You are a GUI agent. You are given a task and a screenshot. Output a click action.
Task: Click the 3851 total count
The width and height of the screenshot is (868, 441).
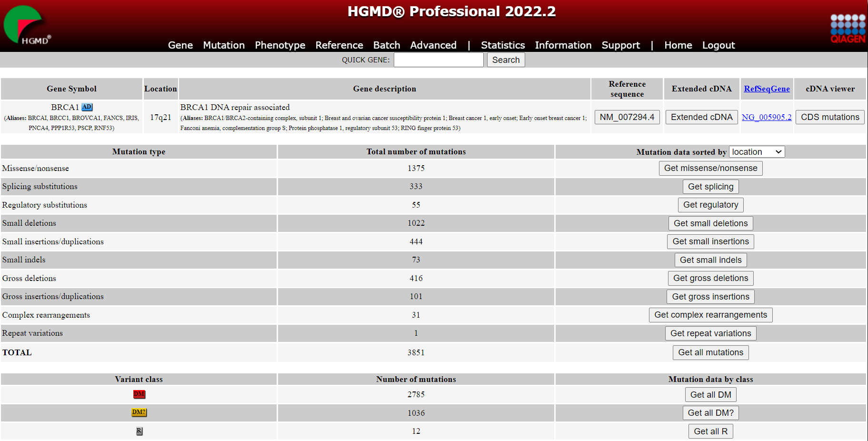[416, 353]
